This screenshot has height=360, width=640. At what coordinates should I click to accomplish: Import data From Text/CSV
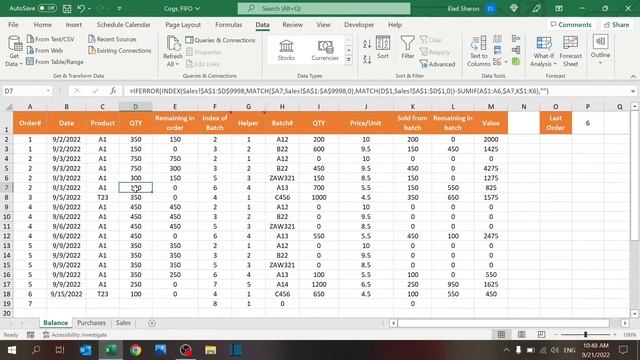(51, 39)
